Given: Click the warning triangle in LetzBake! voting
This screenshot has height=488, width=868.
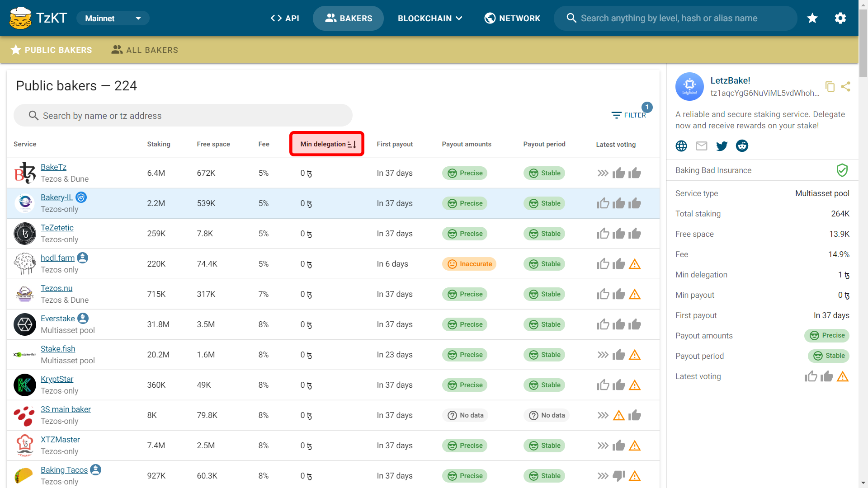Looking at the screenshot, I should pos(843,376).
